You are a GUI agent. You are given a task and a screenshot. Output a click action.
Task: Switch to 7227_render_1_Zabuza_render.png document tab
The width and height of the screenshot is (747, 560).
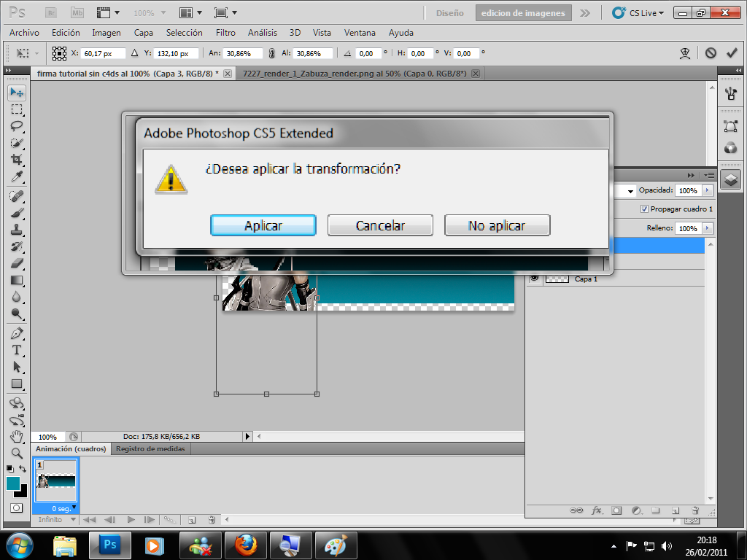(x=355, y=74)
